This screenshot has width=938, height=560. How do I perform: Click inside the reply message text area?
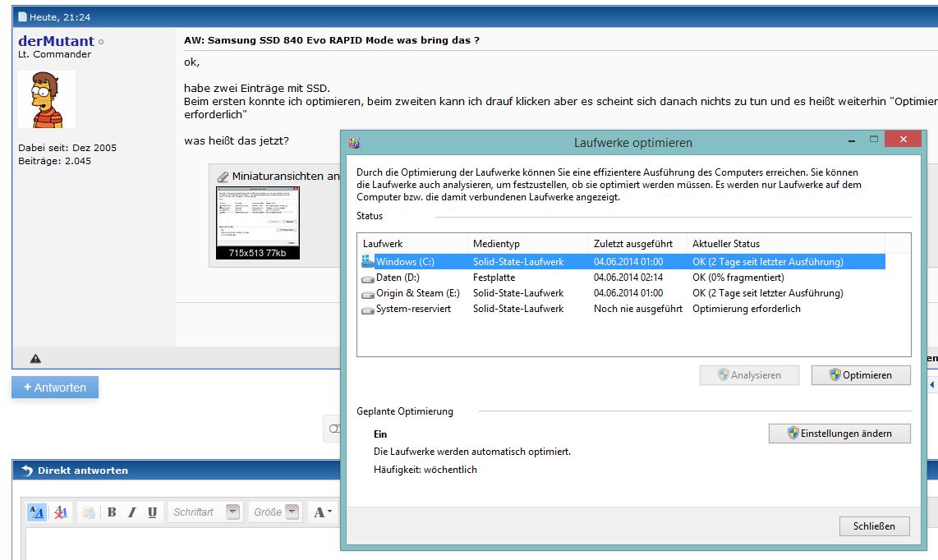coord(182,544)
